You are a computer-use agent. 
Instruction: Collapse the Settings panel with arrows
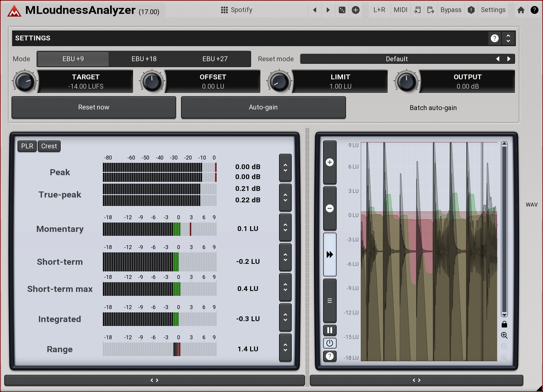[508, 38]
